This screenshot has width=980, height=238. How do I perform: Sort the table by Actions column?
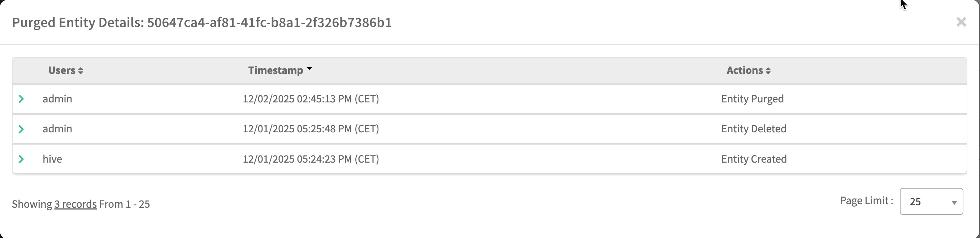click(748, 70)
